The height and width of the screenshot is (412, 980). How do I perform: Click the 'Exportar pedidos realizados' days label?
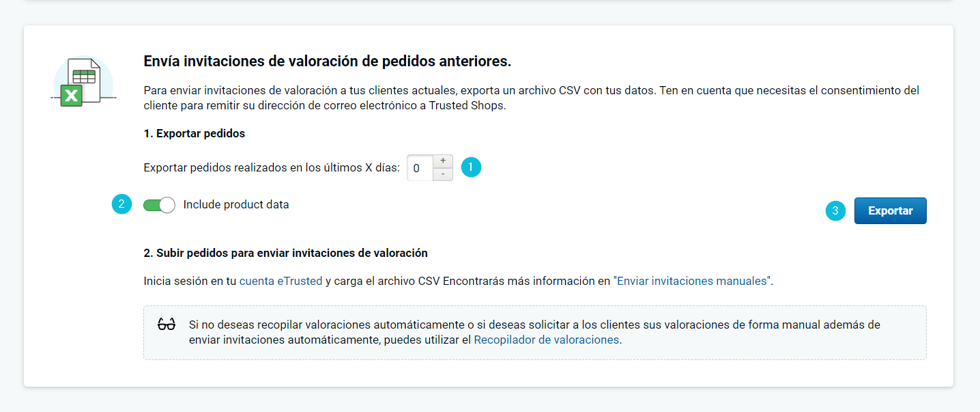coord(272,168)
